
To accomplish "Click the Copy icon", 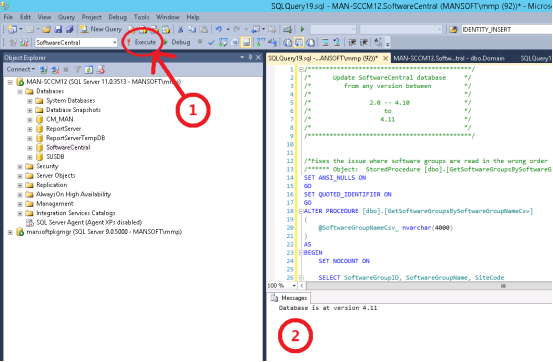I will (x=192, y=29).
